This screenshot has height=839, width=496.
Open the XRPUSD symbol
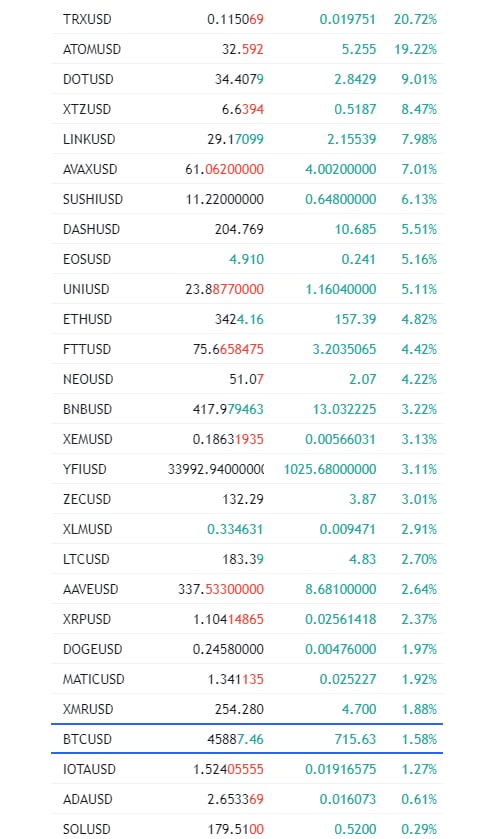click(87, 619)
